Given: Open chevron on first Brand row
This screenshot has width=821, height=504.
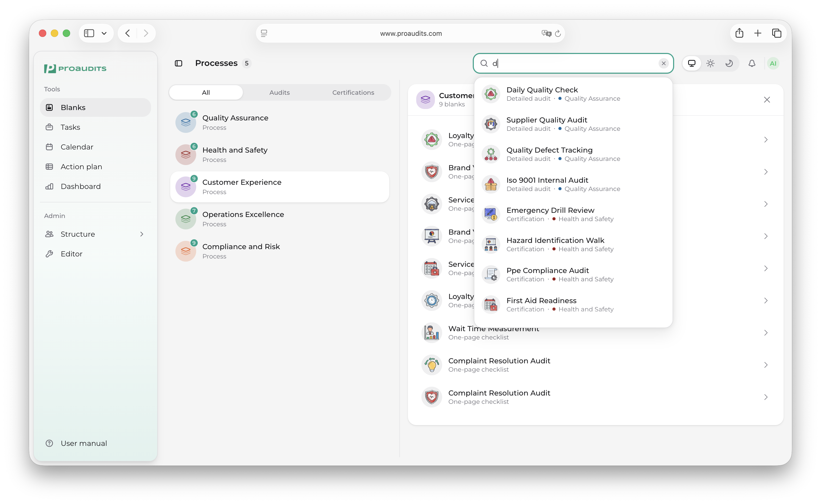Looking at the screenshot, I should [x=766, y=172].
